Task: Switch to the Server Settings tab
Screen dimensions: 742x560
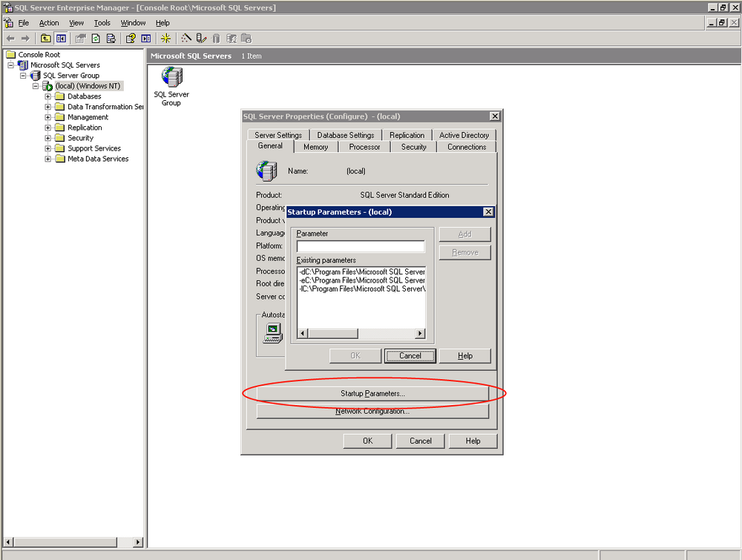Action: pos(278,135)
